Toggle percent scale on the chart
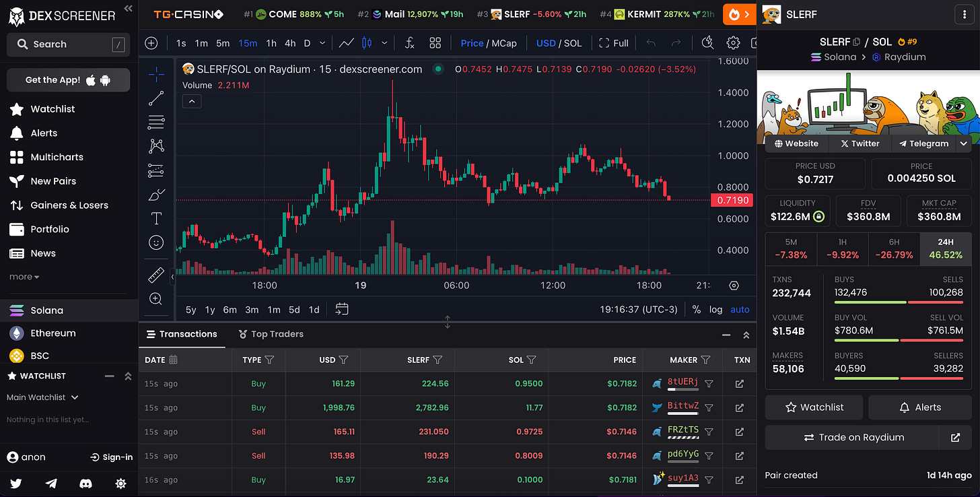Screen dimensions: 980x497 (x=696, y=310)
